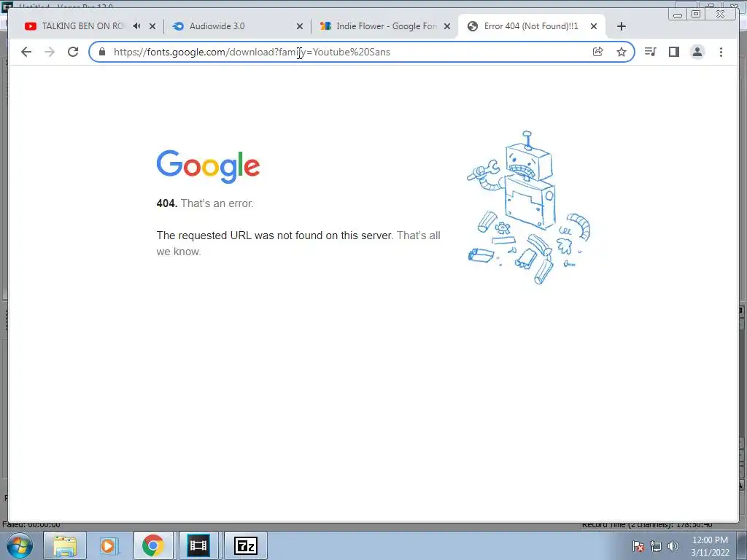Close the Error 404 tab
The height and width of the screenshot is (560, 747).
pyautogui.click(x=594, y=26)
